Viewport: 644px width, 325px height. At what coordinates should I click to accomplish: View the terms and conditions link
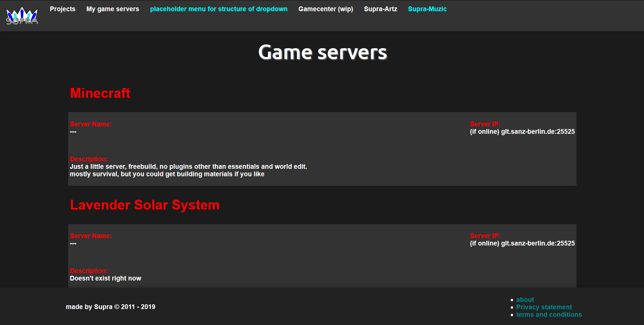click(x=549, y=315)
